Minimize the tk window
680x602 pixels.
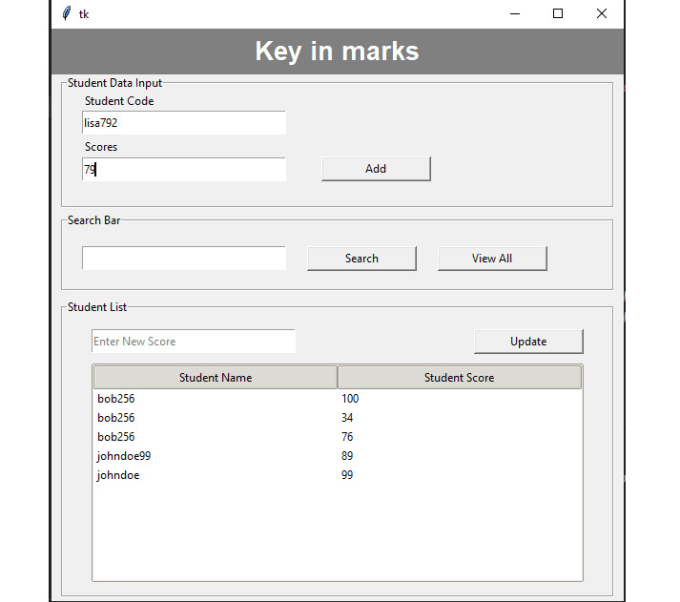pos(515,14)
